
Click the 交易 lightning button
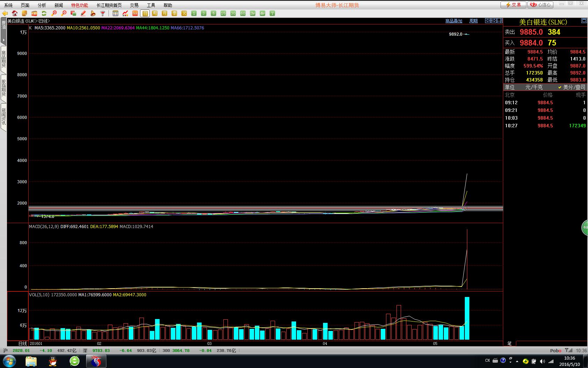tap(513, 5)
